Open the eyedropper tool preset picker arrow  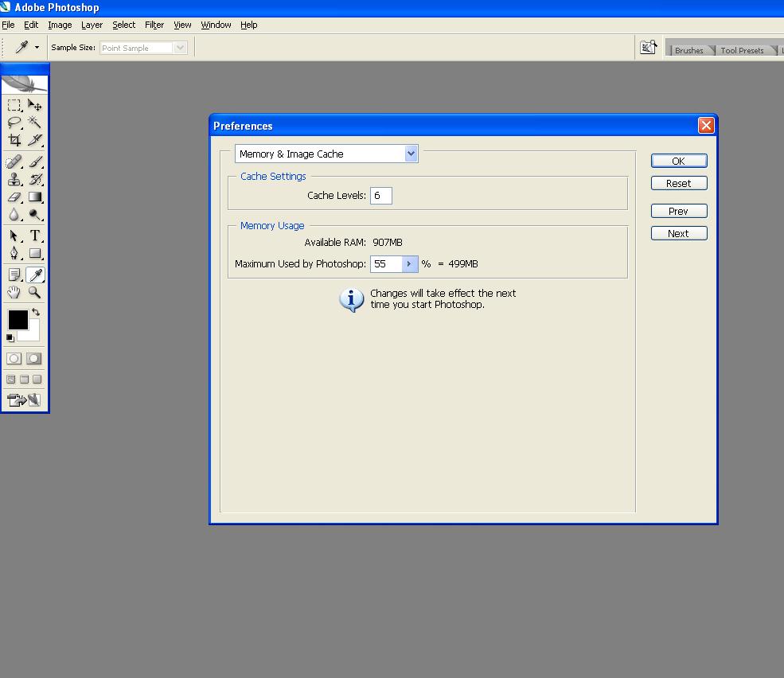[x=37, y=48]
